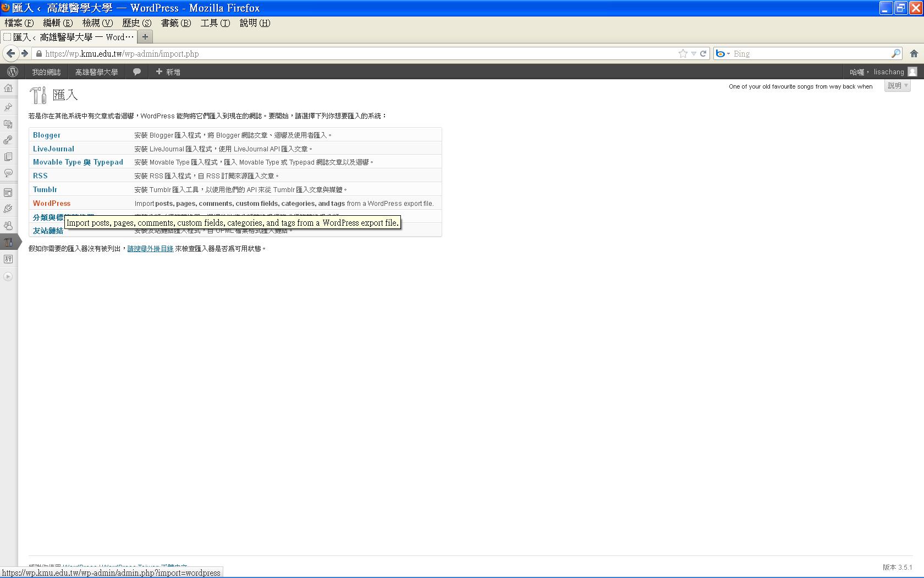Open the 檢視 (V) View menu
The width and height of the screenshot is (924, 578).
[97, 23]
